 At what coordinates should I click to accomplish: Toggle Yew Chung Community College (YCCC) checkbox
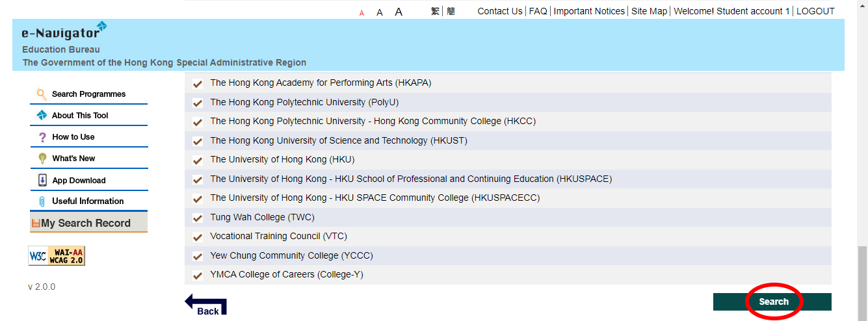pos(198,256)
